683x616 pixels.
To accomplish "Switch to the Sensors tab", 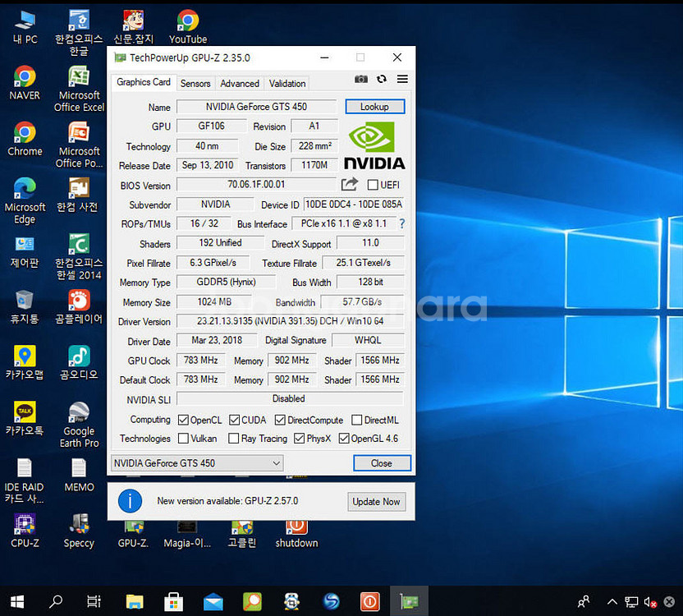I will (x=195, y=83).
